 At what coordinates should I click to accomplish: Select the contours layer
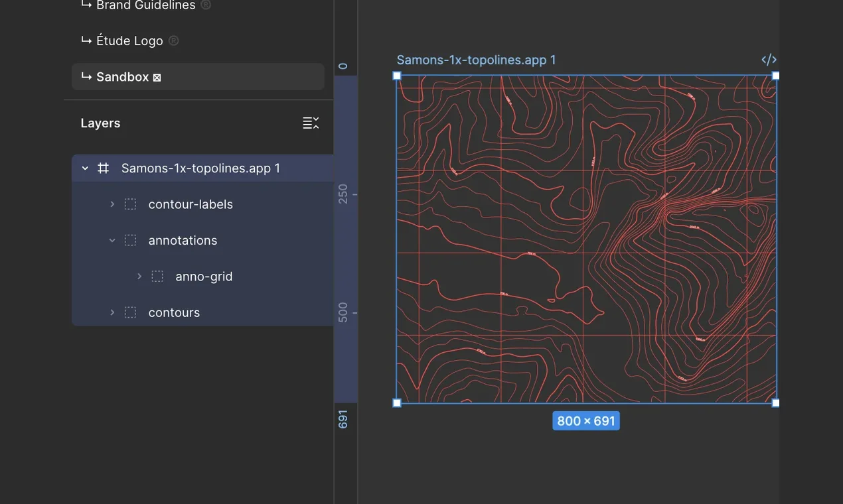(x=174, y=312)
